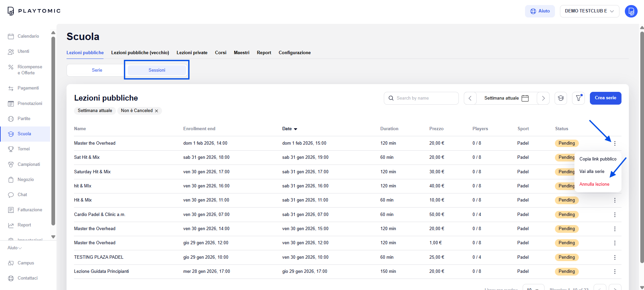The image size is (644, 290).
Task: Select the Sessioni toggle
Action: coord(157,70)
